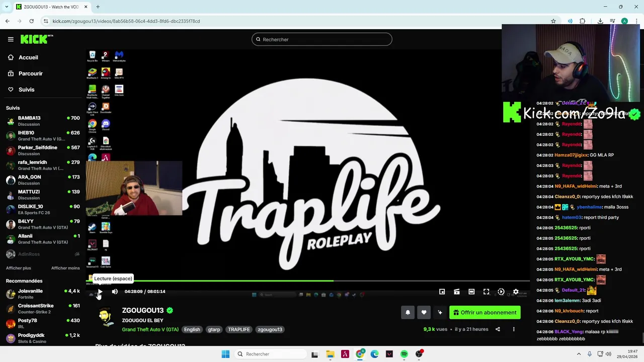Image resolution: width=644 pixels, height=362 pixels.
Task: Enter fullscreen video mode
Action: point(486,292)
